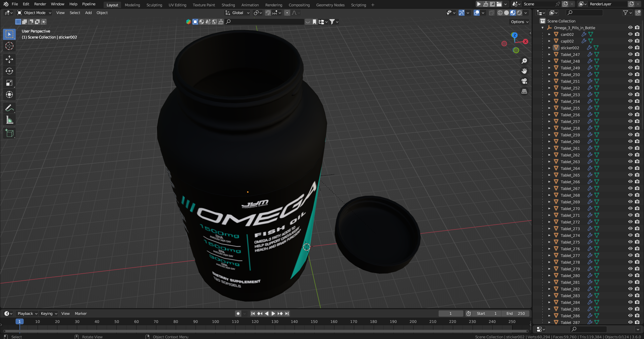Open the Playback dropdown
Image resolution: width=644 pixels, height=339 pixels.
pyautogui.click(x=27, y=314)
